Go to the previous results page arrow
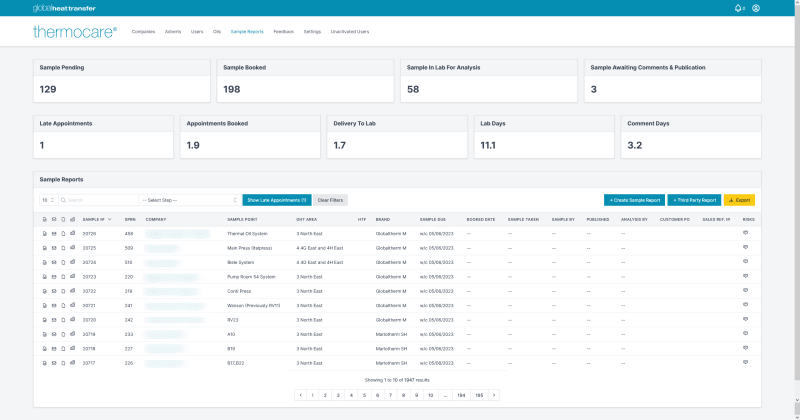This screenshot has width=800, height=420. [301, 395]
